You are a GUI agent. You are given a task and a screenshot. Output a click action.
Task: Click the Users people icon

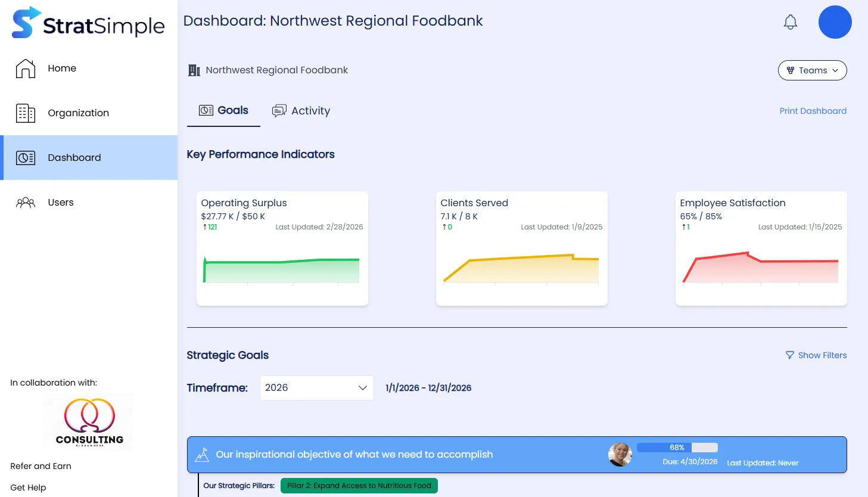pos(26,203)
